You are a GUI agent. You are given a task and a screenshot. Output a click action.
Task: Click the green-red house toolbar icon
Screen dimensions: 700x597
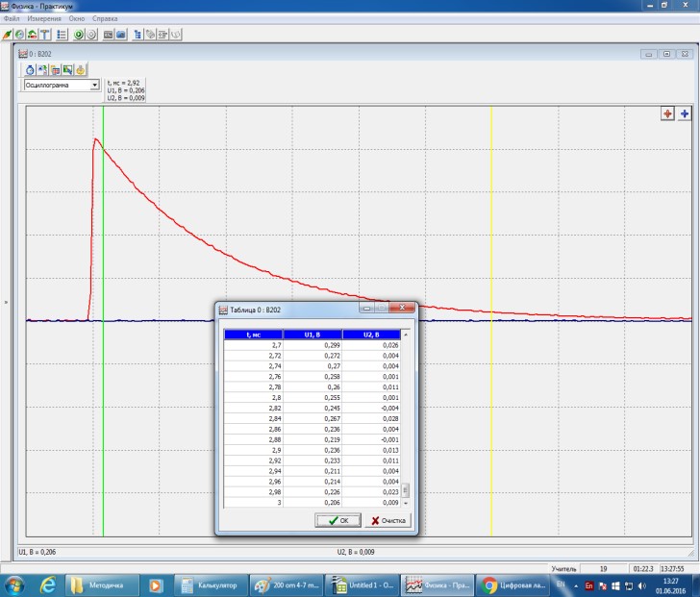tap(32, 35)
